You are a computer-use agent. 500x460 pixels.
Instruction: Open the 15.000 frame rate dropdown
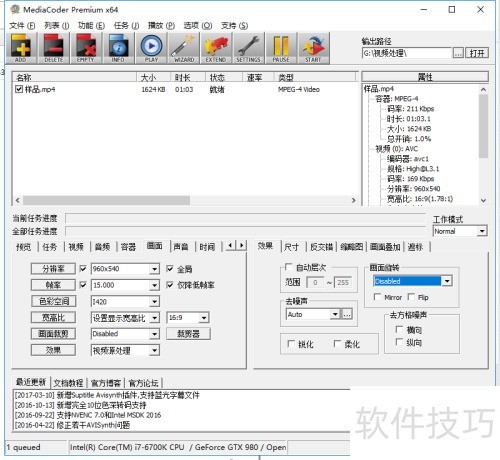click(154, 285)
